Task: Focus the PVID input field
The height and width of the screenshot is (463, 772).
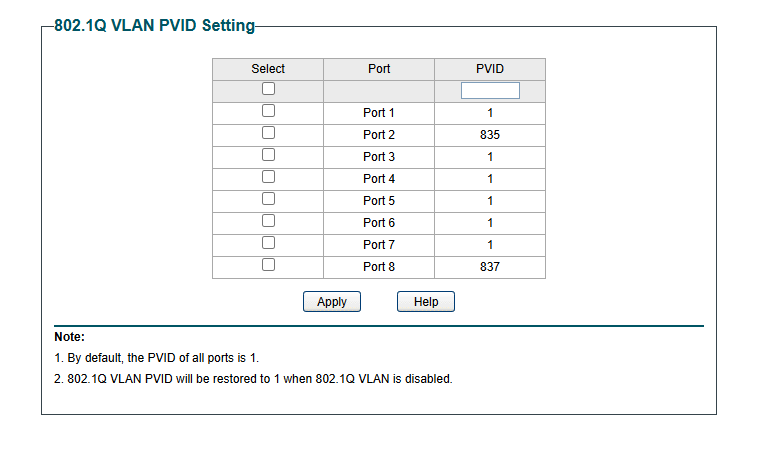Action: point(490,91)
